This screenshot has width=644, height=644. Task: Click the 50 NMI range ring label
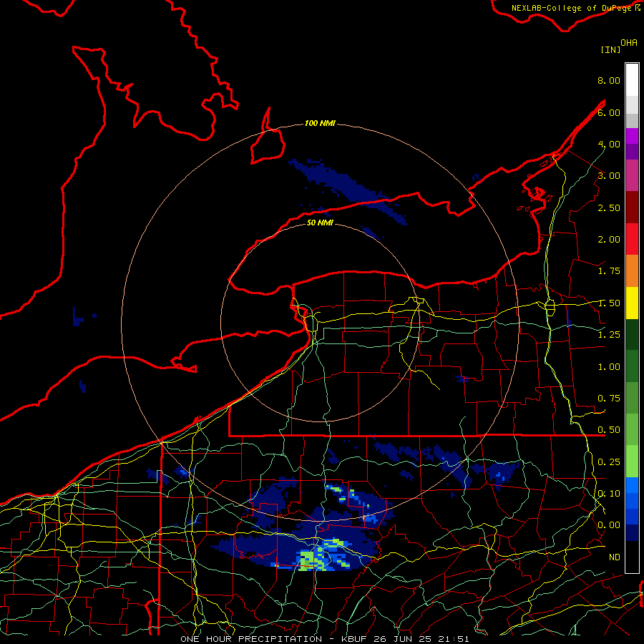click(320, 223)
